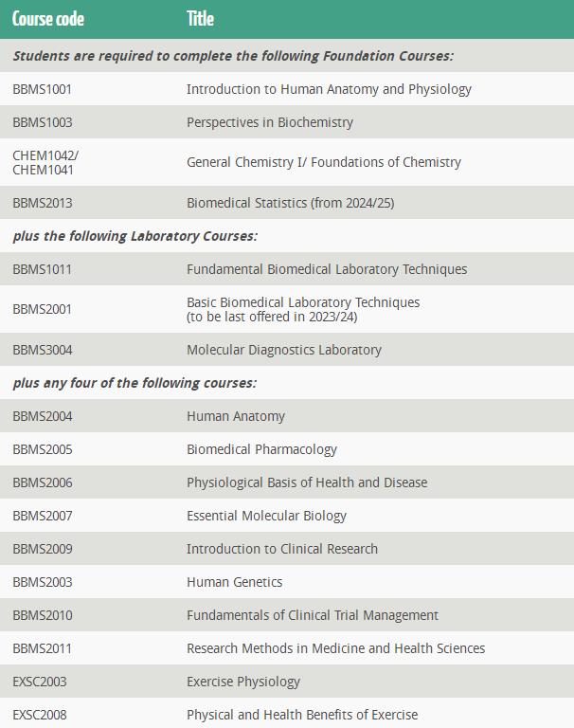Screen dimensions: 574x728
Task: Select Introduction to Human Anatomy and Physiology title
Action: 329,89
